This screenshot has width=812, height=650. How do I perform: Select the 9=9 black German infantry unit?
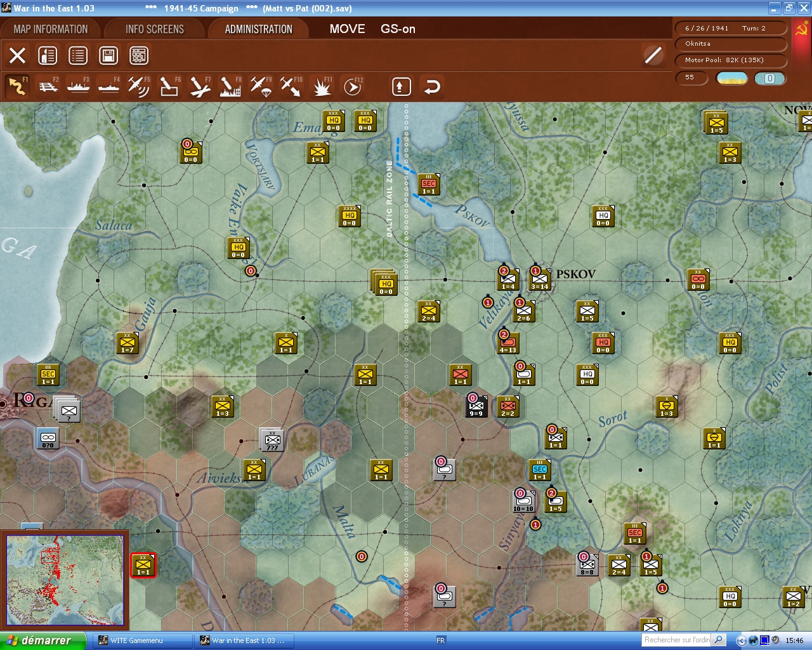pyautogui.click(x=476, y=406)
